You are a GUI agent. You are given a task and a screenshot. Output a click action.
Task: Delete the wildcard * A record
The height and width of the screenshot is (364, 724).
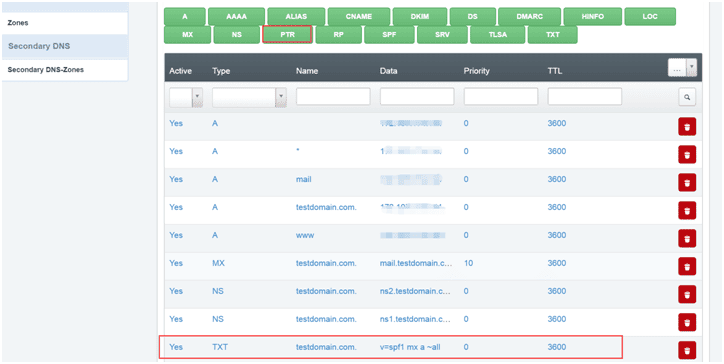coord(687,155)
